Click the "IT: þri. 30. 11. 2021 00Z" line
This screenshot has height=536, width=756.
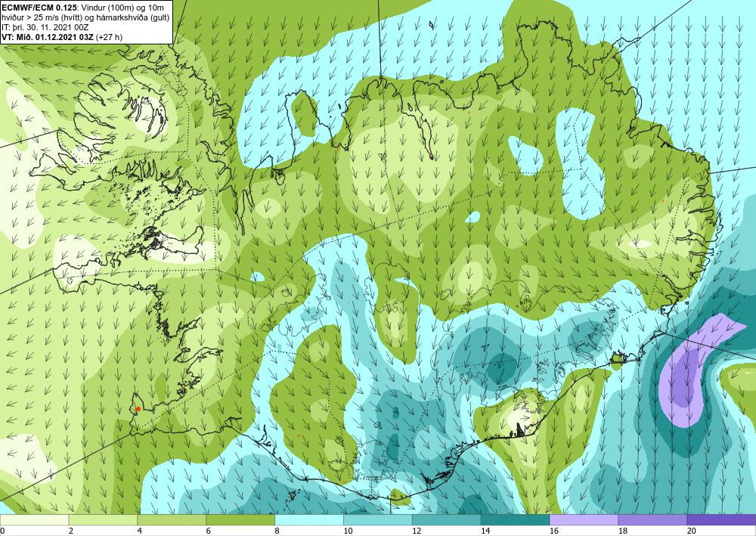click(46, 27)
